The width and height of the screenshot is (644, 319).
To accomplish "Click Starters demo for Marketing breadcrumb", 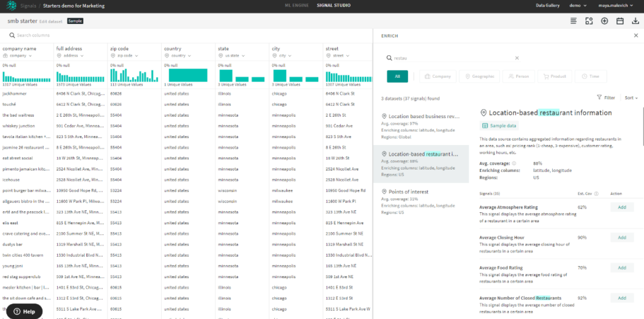I will (74, 6).
